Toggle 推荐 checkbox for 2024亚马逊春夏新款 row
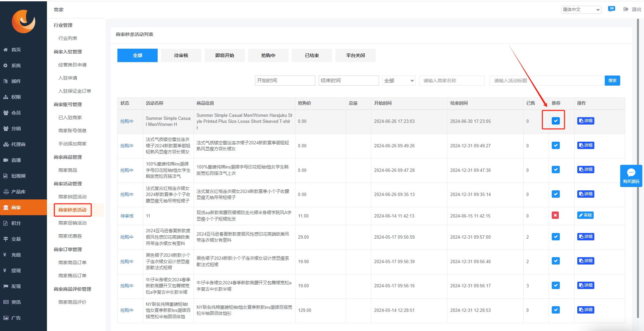The image size is (644, 331). (x=556, y=237)
